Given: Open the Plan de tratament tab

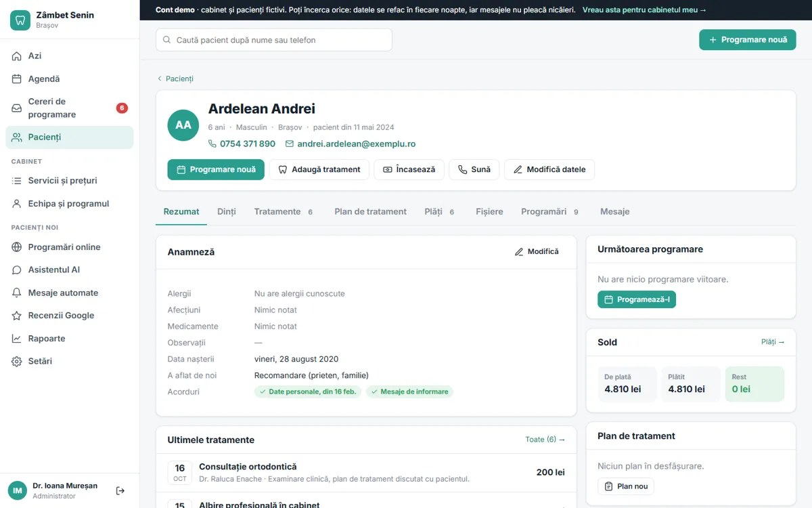Looking at the screenshot, I should tap(370, 211).
